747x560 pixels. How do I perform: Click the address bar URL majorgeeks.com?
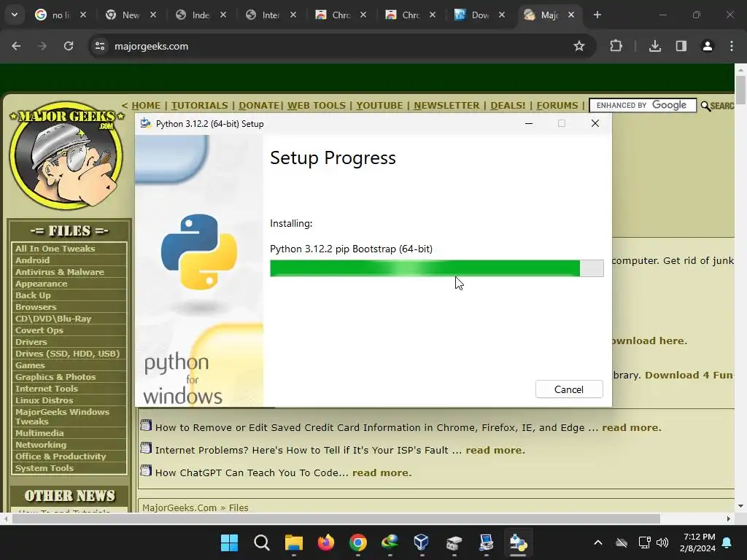151,46
